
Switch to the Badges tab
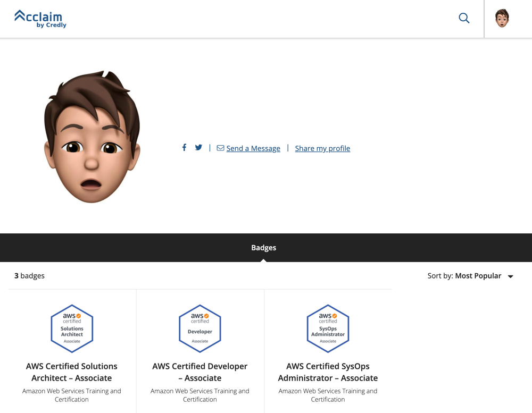tap(264, 247)
